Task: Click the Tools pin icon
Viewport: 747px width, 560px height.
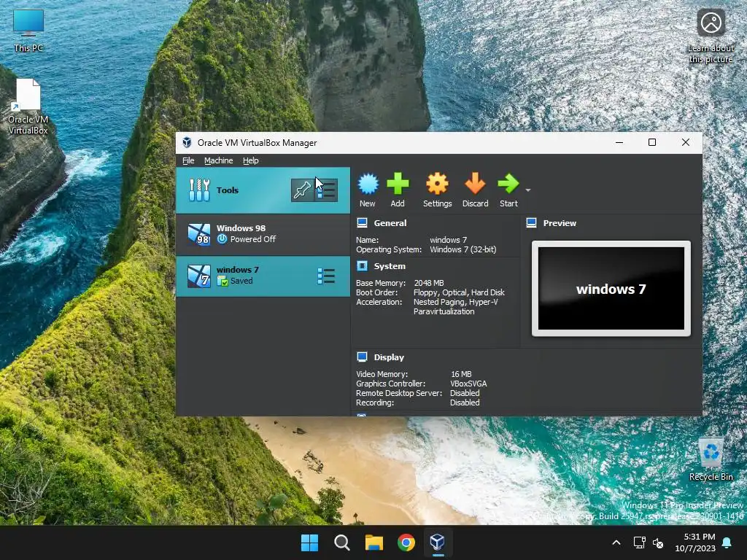Action: point(302,190)
